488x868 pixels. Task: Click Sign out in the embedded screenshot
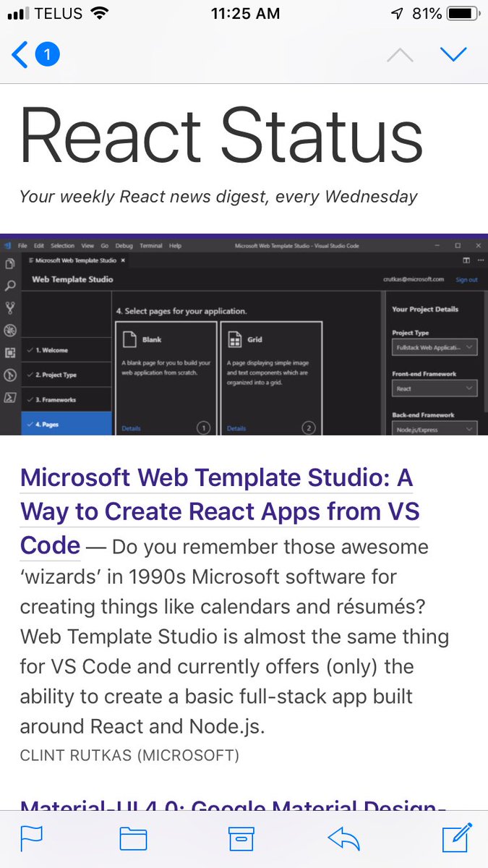click(466, 279)
